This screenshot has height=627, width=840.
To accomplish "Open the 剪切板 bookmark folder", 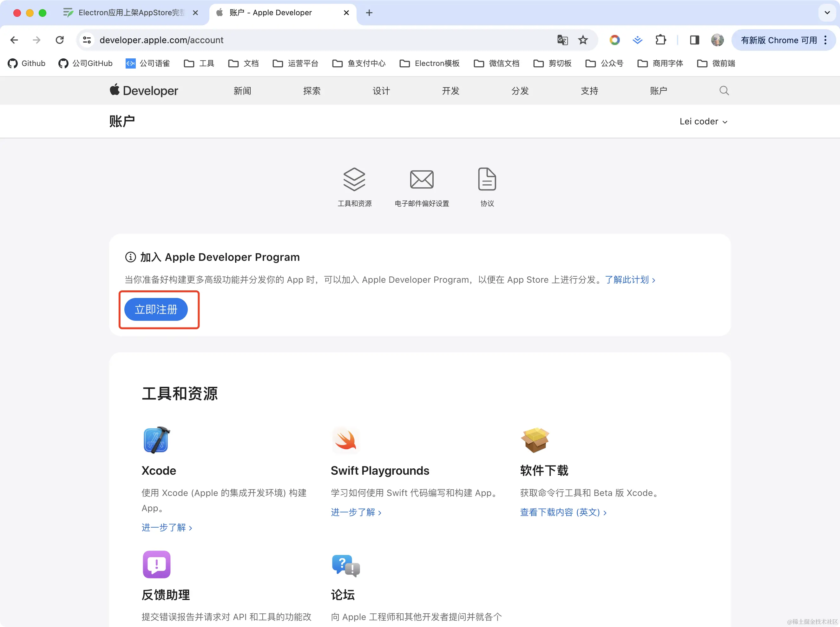I will click(552, 63).
